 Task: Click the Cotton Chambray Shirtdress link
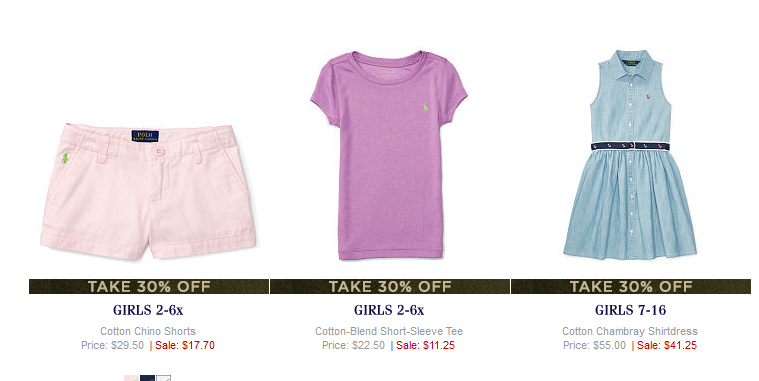coord(630,331)
